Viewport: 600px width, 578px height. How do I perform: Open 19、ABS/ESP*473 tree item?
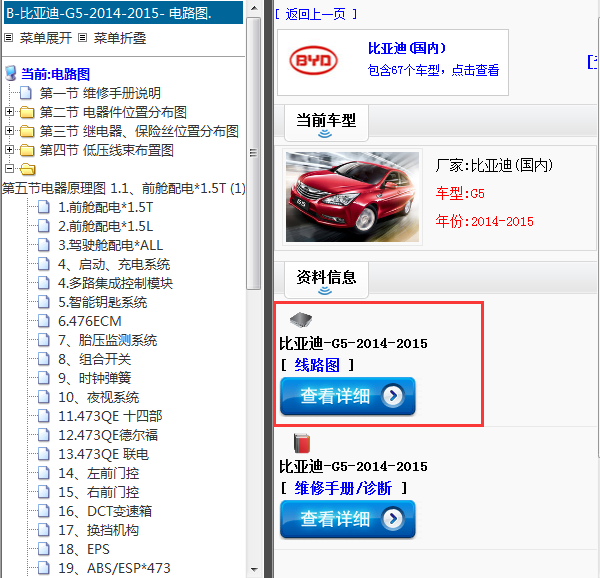coord(114,568)
